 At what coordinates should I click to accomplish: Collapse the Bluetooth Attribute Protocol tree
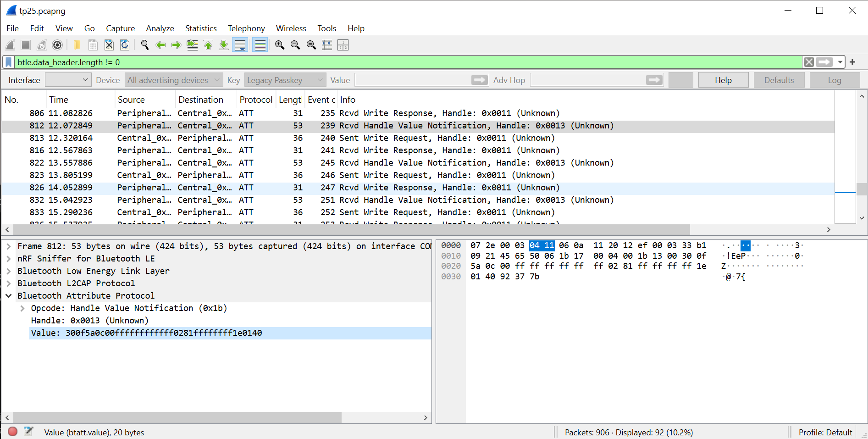(x=9, y=296)
